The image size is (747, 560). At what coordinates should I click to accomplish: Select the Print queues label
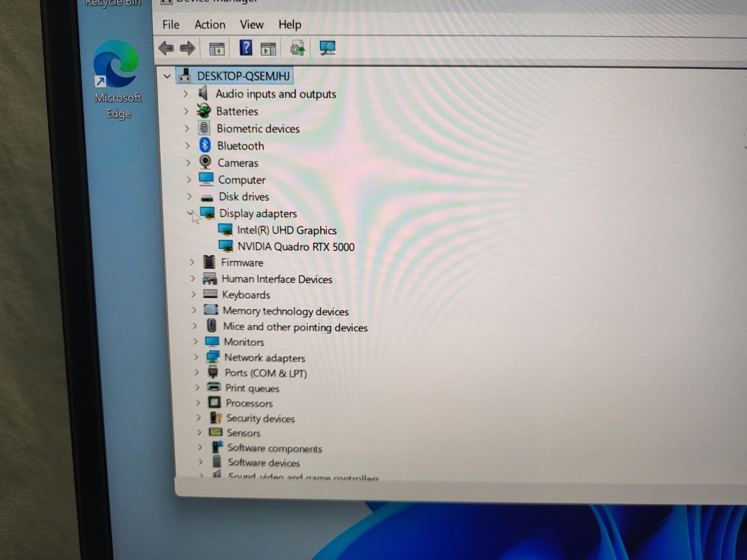pos(252,388)
